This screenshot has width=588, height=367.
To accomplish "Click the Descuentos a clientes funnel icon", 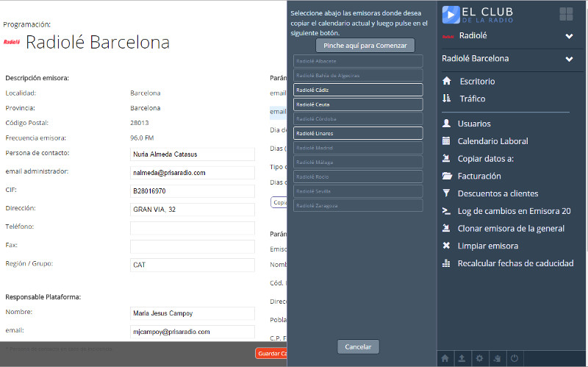I will point(446,193).
